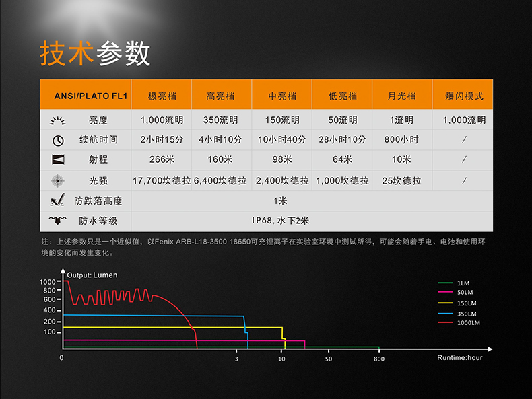Select the 高亮档 column header
This screenshot has height=399, width=532.
click(x=221, y=96)
